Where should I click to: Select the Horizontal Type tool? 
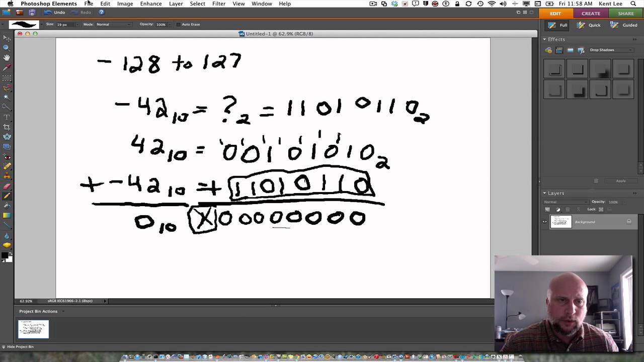point(7,117)
